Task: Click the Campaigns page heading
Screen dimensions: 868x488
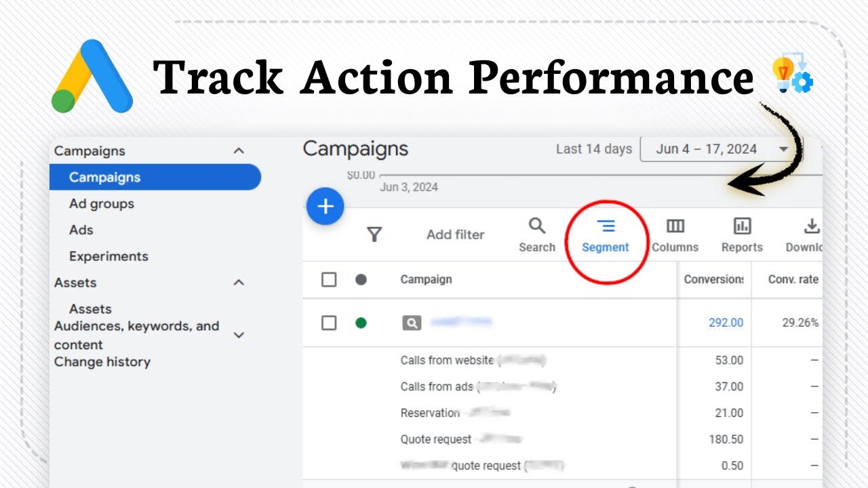Action: (x=355, y=148)
